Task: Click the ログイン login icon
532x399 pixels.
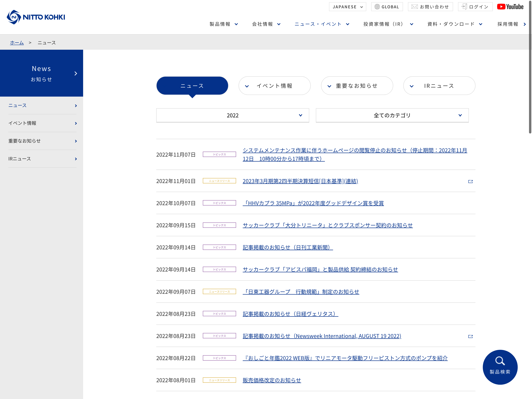Action: point(464,7)
